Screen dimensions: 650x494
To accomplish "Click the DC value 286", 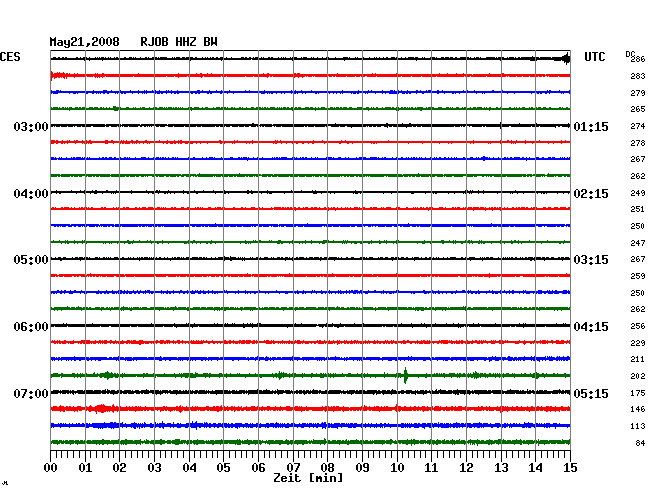I will point(638,59).
